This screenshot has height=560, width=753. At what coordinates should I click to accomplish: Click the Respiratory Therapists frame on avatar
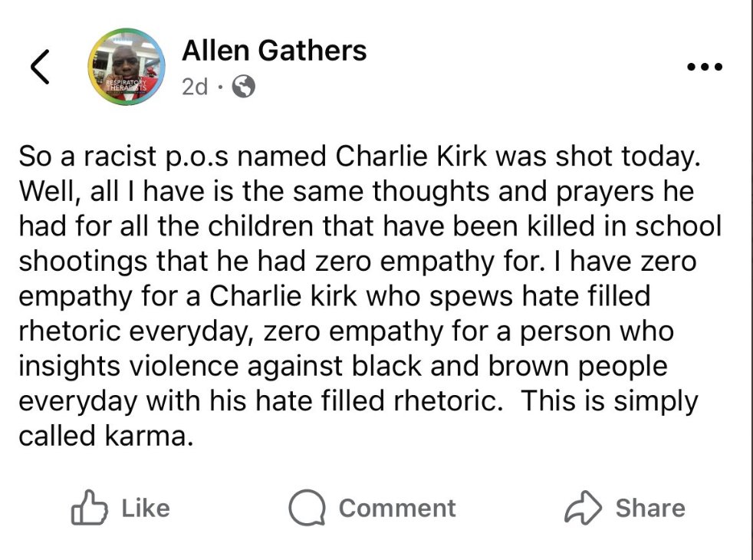(126, 87)
